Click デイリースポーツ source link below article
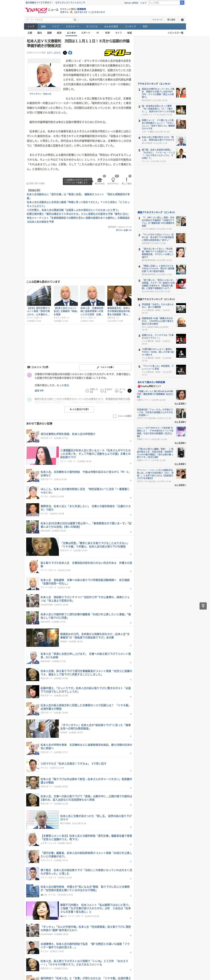Image resolution: width=210 pixels, height=980 pixels. [x=123, y=230]
